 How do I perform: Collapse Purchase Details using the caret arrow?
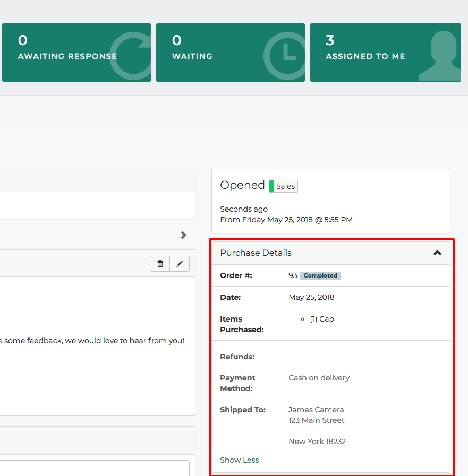coord(437,253)
